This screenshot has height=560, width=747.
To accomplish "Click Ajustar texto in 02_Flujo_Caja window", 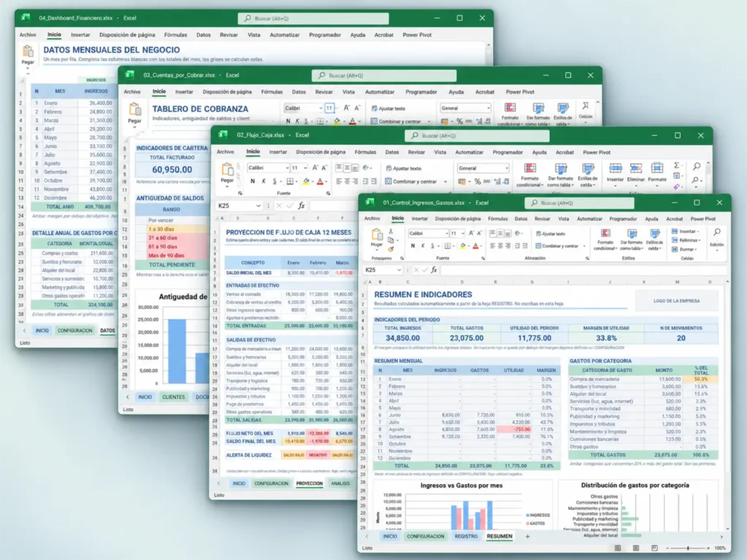I will (x=403, y=168).
